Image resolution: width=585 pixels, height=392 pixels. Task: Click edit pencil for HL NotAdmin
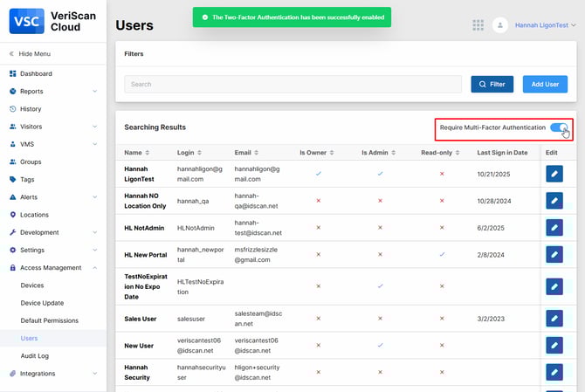(554, 228)
